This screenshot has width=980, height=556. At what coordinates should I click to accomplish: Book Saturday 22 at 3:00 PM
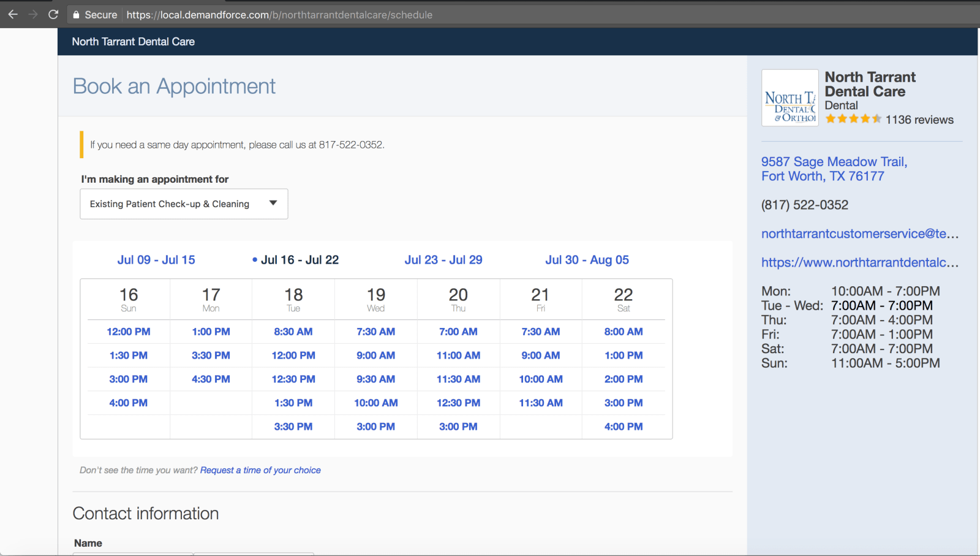coord(624,403)
